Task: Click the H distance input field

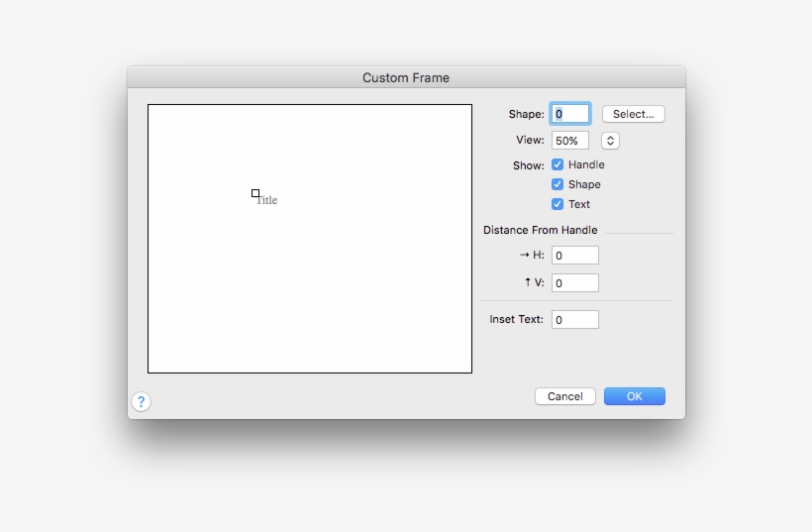Action: 574,256
